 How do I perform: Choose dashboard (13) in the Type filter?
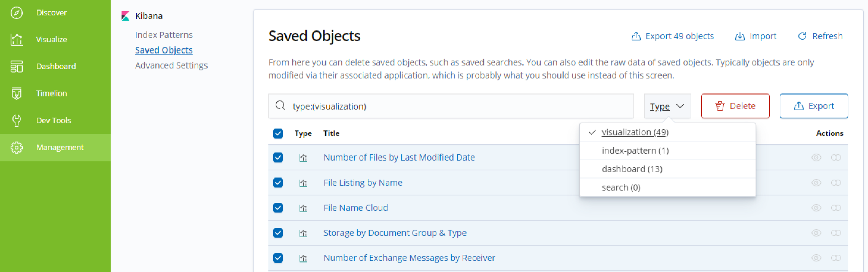pyautogui.click(x=632, y=169)
